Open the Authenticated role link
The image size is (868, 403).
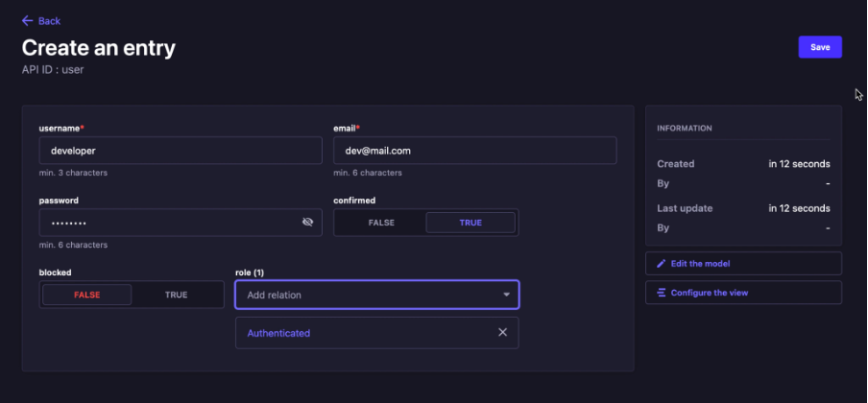click(x=278, y=333)
